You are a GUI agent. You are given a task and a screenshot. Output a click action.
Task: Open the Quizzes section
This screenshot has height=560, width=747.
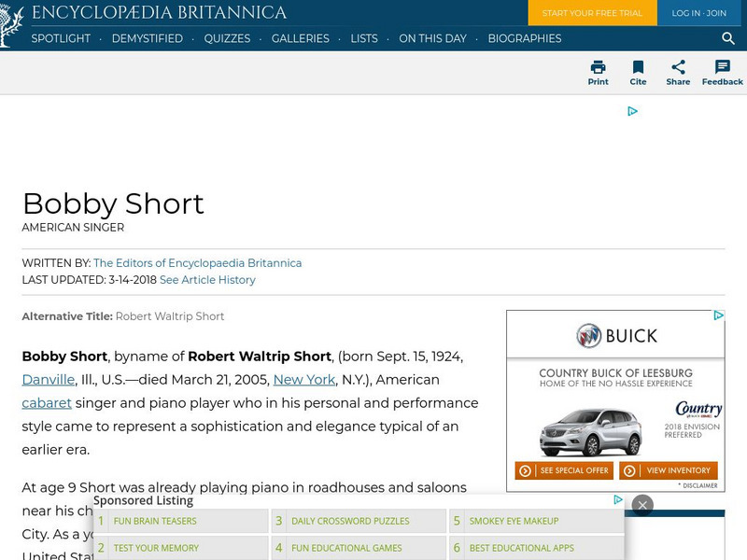click(x=229, y=39)
